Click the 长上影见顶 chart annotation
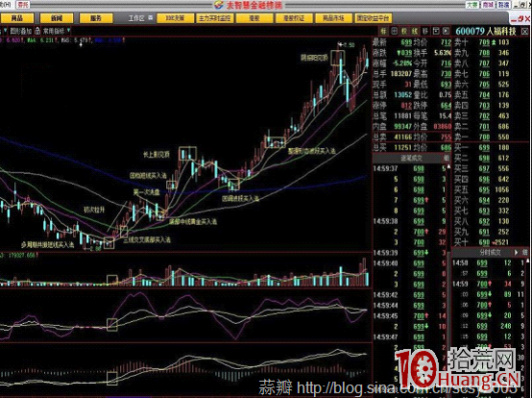Image resolution: width=532 pixels, height=398 pixels. (156, 155)
